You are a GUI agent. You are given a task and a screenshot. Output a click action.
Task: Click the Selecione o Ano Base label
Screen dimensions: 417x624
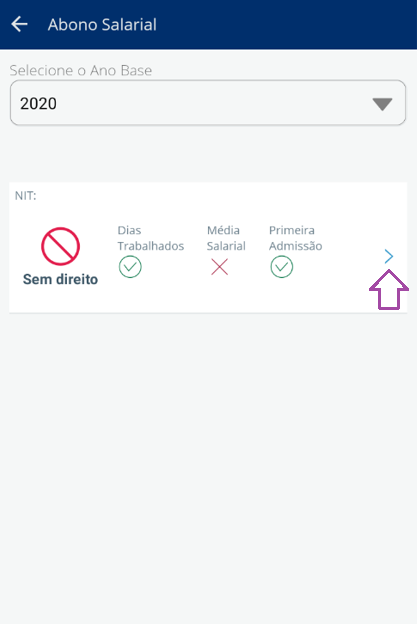[x=81, y=70]
